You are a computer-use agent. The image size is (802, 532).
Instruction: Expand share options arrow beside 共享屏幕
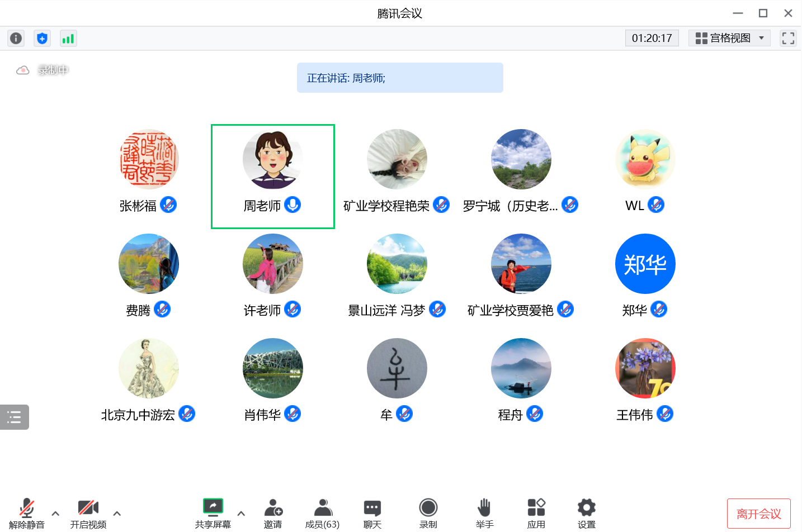(x=241, y=513)
